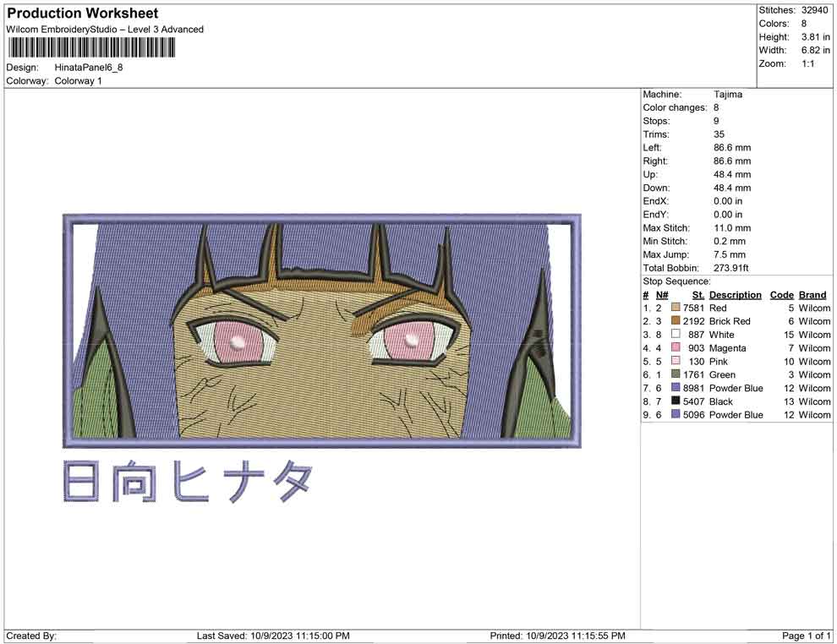
Task: Click the 'Pink' description text
Action: point(719,361)
